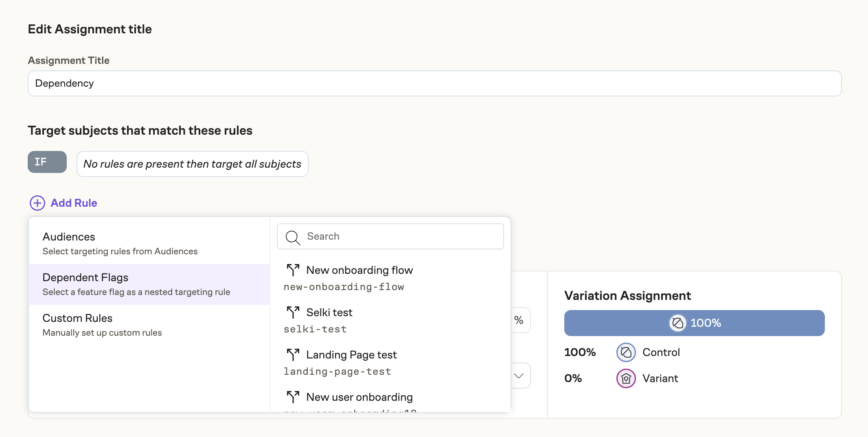Click the No rules are present placeholder
The width and height of the screenshot is (868, 437).
click(x=192, y=164)
